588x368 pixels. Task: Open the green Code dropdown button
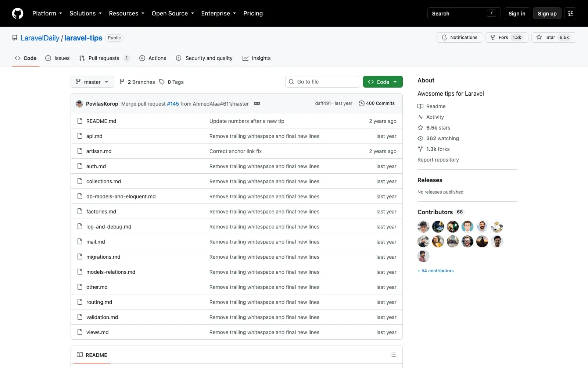coord(383,82)
